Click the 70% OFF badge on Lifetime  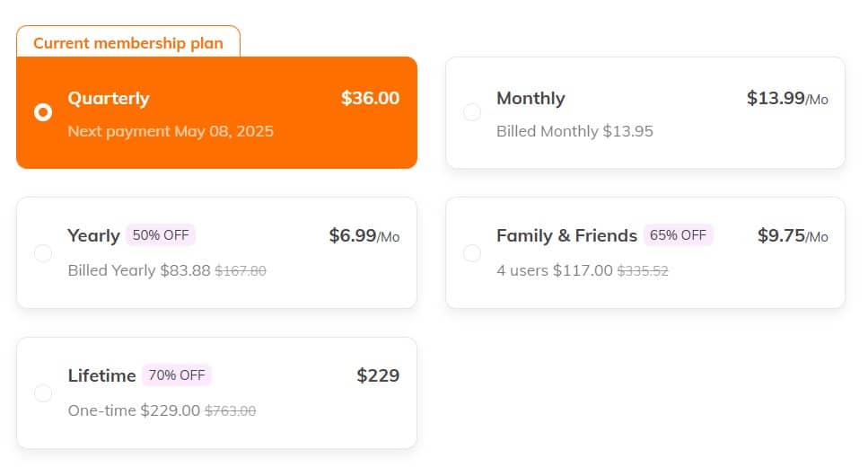(x=176, y=375)
